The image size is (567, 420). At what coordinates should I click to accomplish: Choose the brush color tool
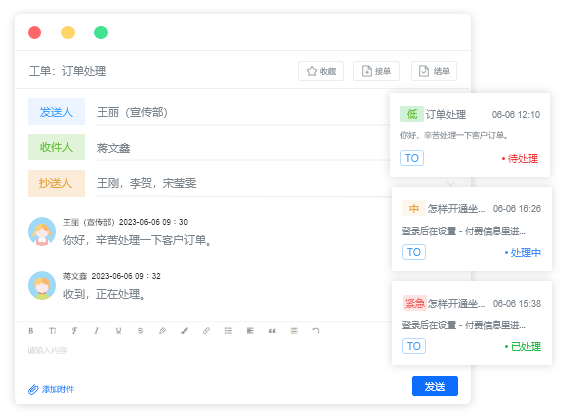(184, 331)
